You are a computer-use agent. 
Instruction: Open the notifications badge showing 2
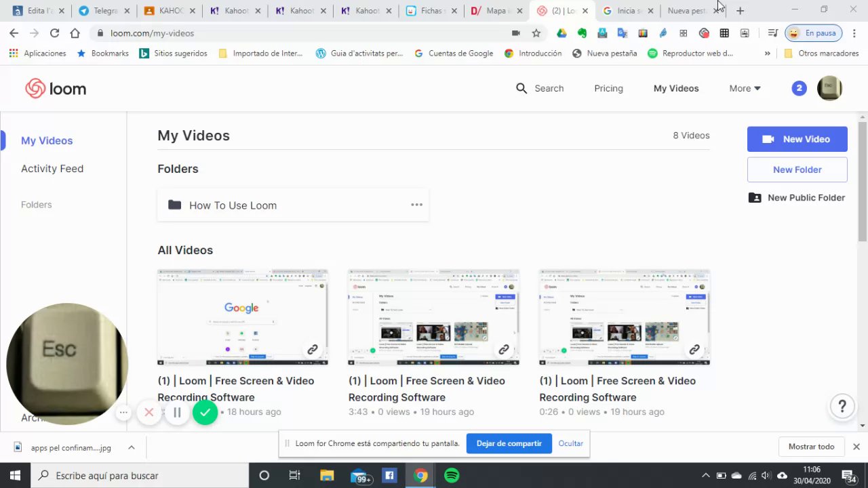click(800, 88)
